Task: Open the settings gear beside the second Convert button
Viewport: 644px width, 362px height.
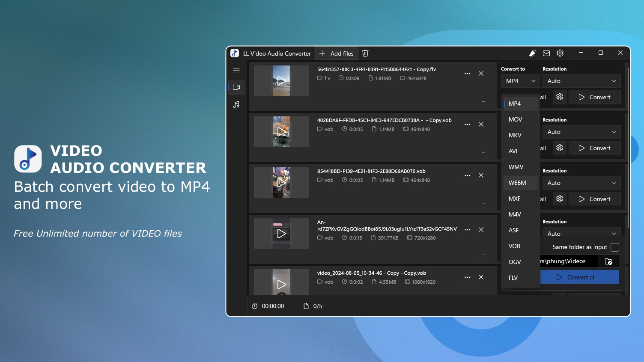Action: [x=560, y=148]
